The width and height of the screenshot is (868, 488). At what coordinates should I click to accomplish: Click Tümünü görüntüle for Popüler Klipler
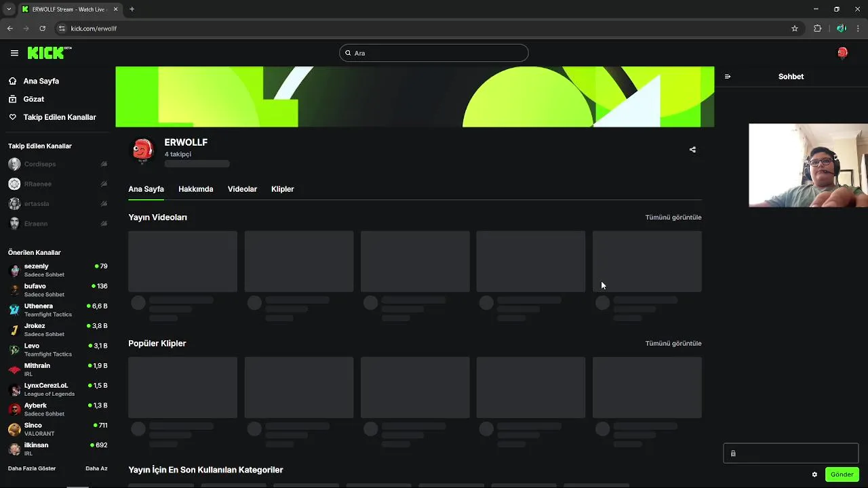click(673, 344)
